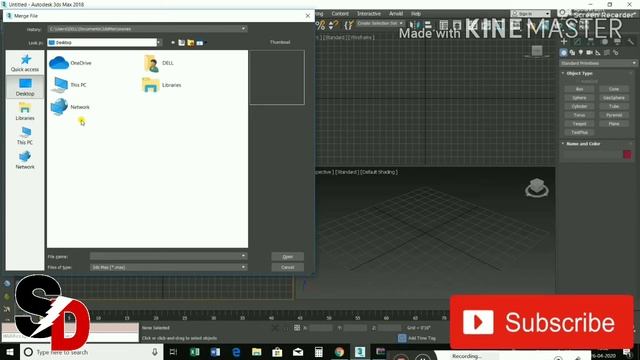Image resolution: width=640 pixels, height=360 pixels.
Task: Click Edit Named Selection Sets icon
Action: [348, 25]
